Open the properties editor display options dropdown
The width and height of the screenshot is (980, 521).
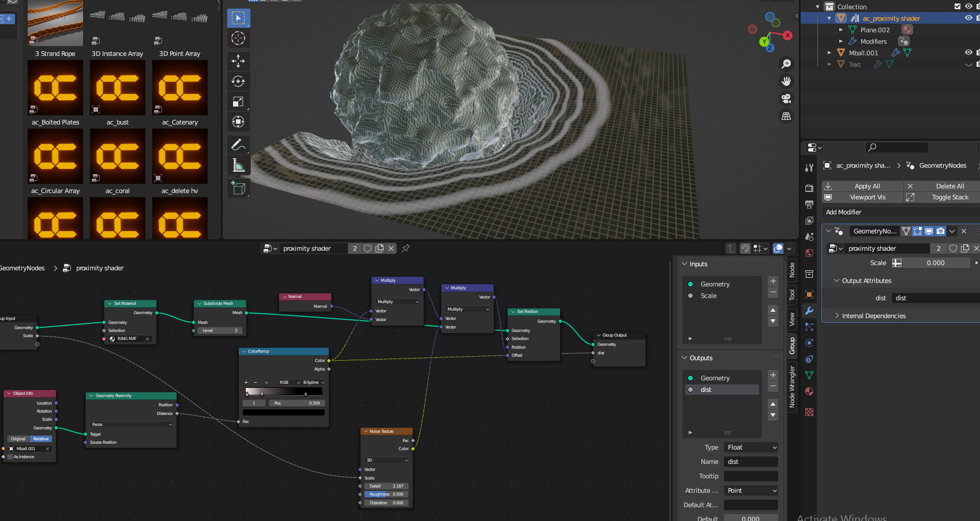[x=814, y=148]
